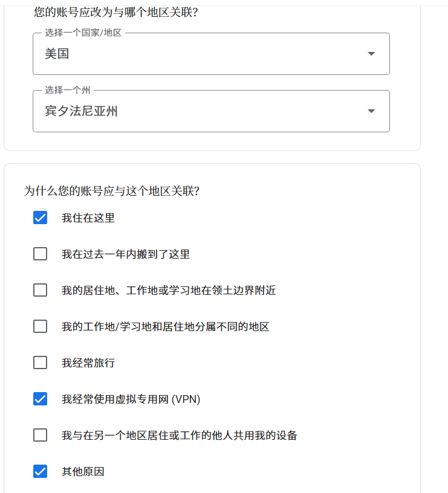Click the dropdown arrow next to 宾夕法尼亚州

click(x=371, y=111)
